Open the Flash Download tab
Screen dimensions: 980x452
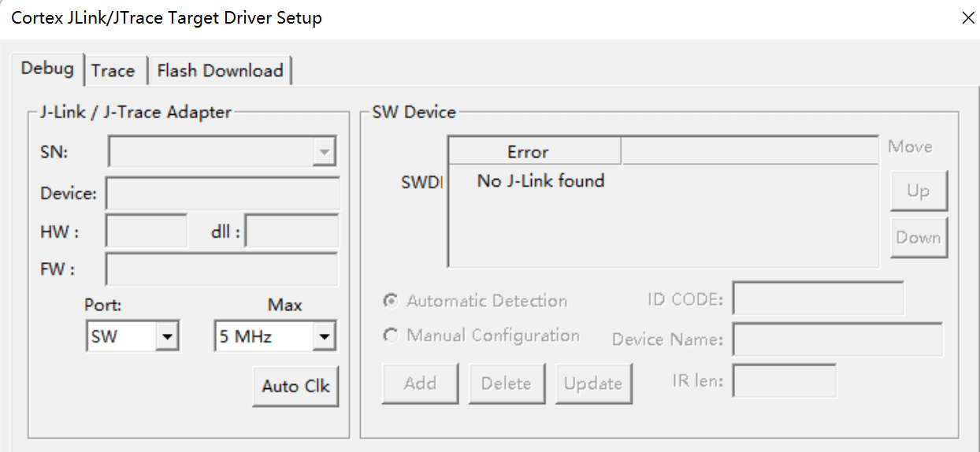[220, 71]
